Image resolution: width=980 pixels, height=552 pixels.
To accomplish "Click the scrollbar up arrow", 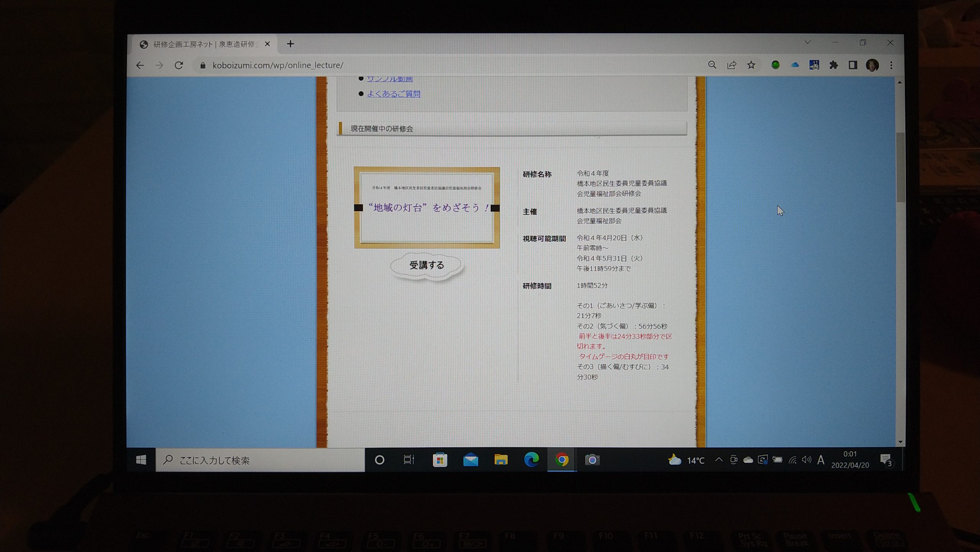I will click(x=900, y=82).
